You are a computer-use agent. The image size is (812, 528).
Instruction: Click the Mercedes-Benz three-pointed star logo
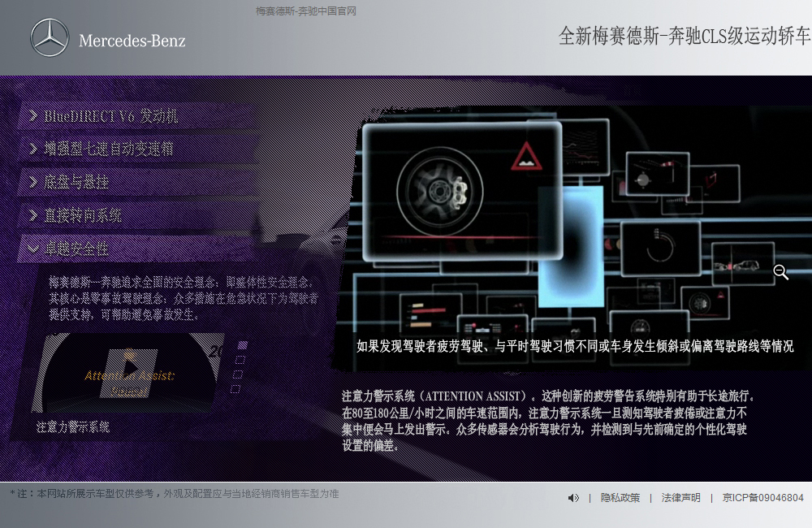point(50,38)
